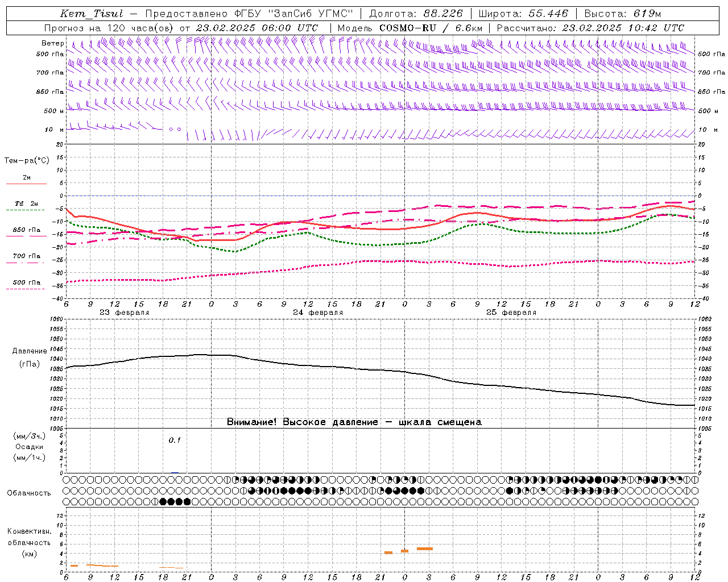Click the longest orange convective cloud bar near 3h
This screenshot has height=582, width=728.
point(425,548)
